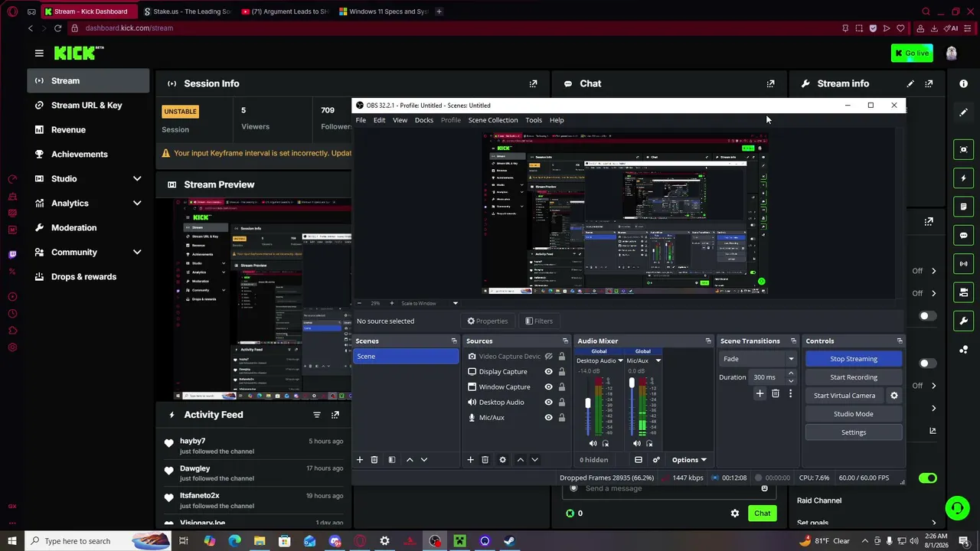This screenshot has height=551, width=980.
Task: Open the OBS View menu
Action: 400,120
